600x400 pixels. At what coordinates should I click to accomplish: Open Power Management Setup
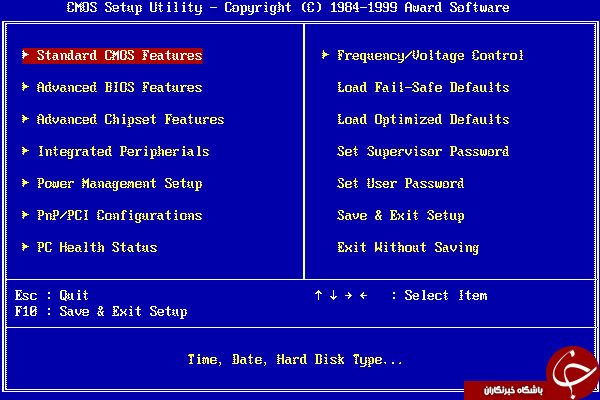point(119,184)
